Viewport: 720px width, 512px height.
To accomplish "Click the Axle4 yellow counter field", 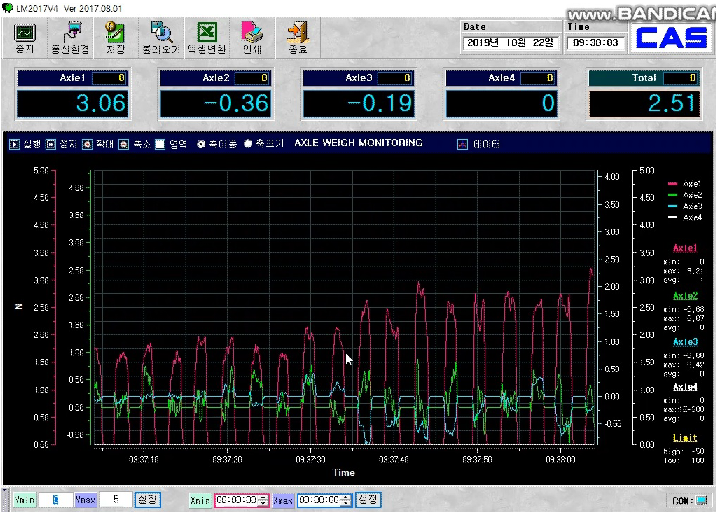I will click(x=538, y=78).
